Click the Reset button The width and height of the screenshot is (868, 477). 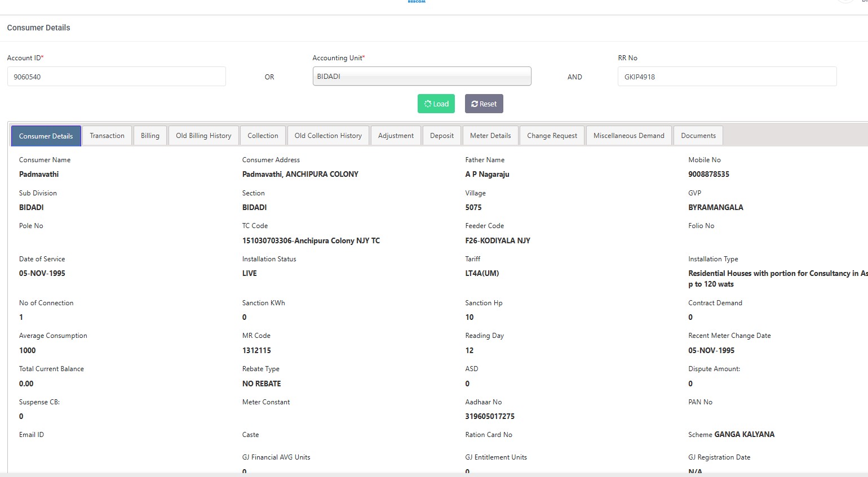(x=484, y=104)
